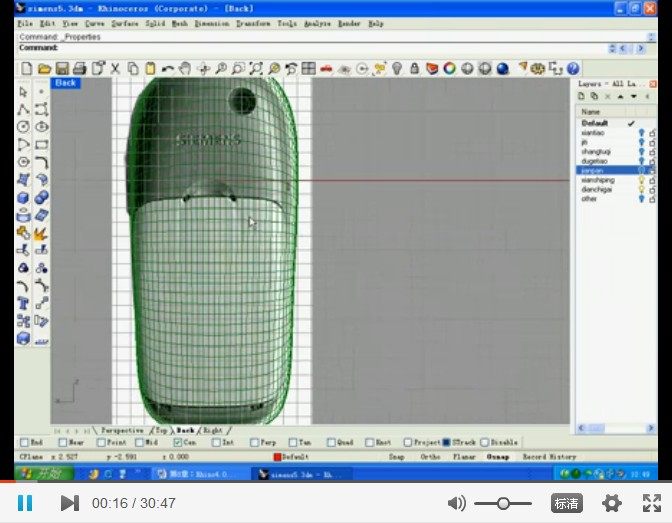The image size is (672, 523).
Task: Enable the Perp osnap checkbox
Action: click(x=255, y=442)
